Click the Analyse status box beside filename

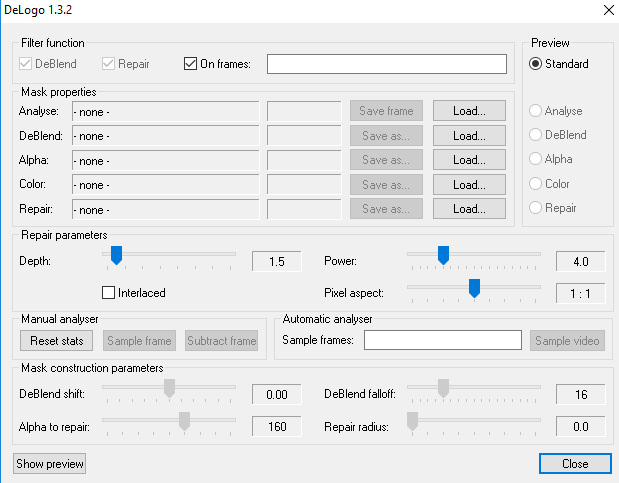pyautogui.click(x=304, y=111)
